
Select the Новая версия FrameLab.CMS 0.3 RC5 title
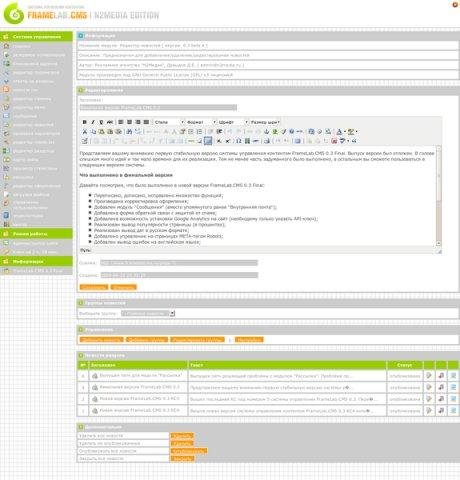140,398
